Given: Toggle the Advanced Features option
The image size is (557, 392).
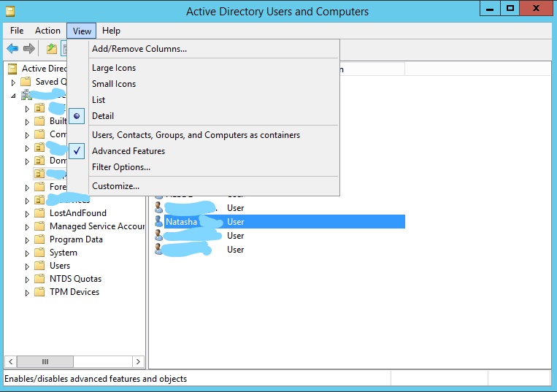Looking at the screenshot, I should pos(128,151).
